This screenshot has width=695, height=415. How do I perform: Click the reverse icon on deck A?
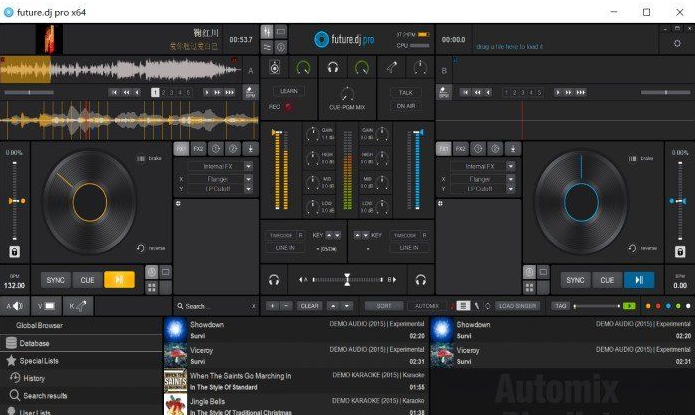141,248
